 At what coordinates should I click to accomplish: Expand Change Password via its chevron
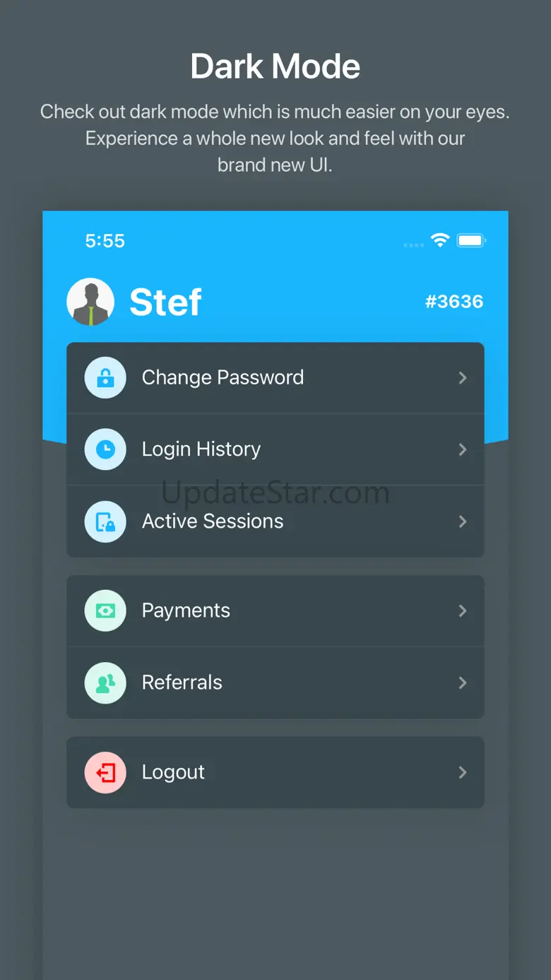463,378
